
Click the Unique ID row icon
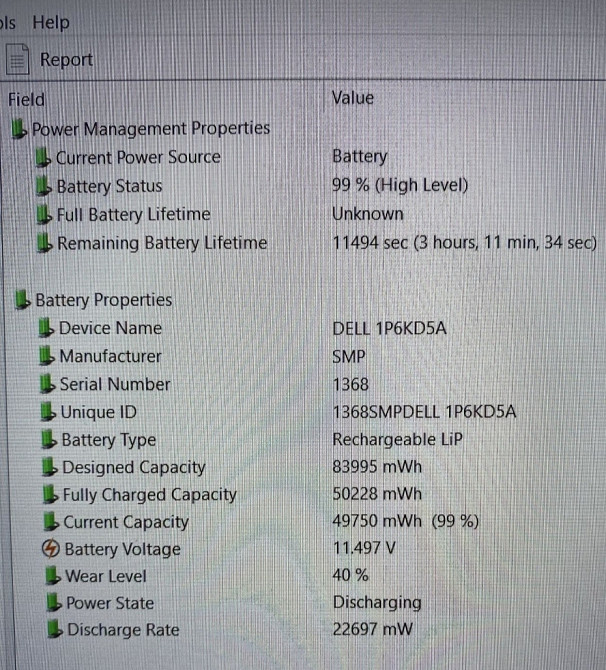pyautogui.click(x=48, y=412)
